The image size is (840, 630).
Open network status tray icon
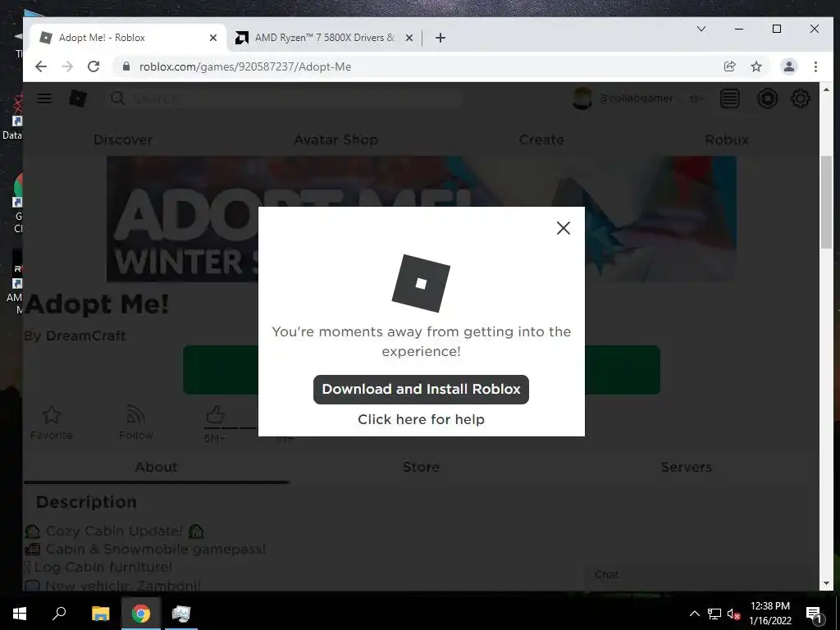pos(714,614)
